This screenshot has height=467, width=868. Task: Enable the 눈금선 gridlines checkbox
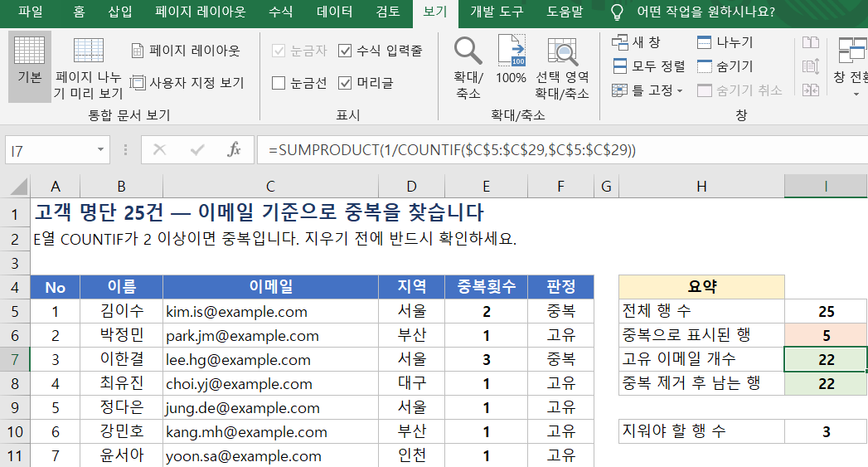tap(279, 83)
